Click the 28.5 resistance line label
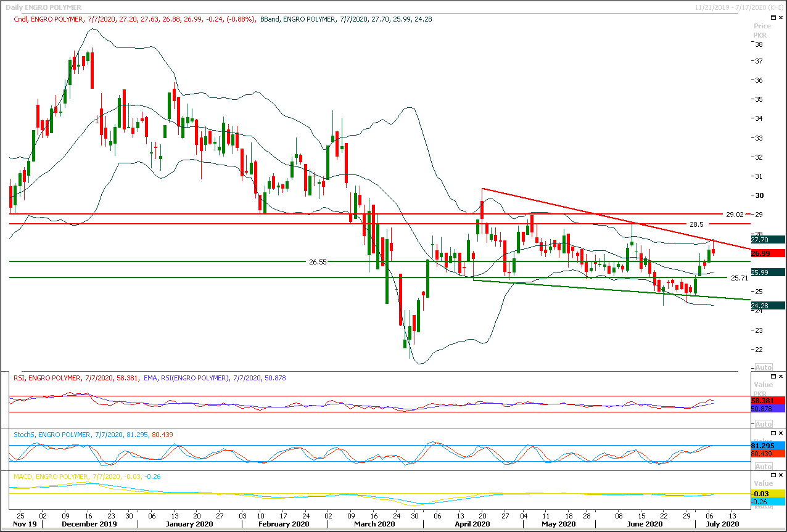787x532 pixels. pyautogui.click(x=696, y=224)
